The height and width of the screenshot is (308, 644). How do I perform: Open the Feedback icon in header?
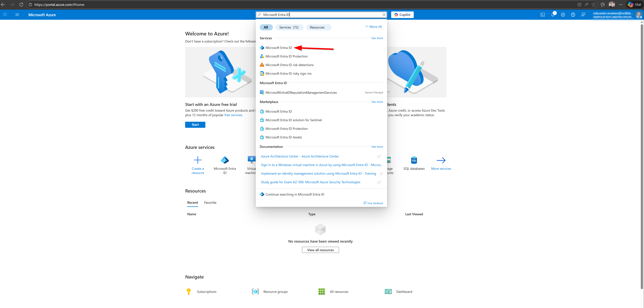point(583,15)
